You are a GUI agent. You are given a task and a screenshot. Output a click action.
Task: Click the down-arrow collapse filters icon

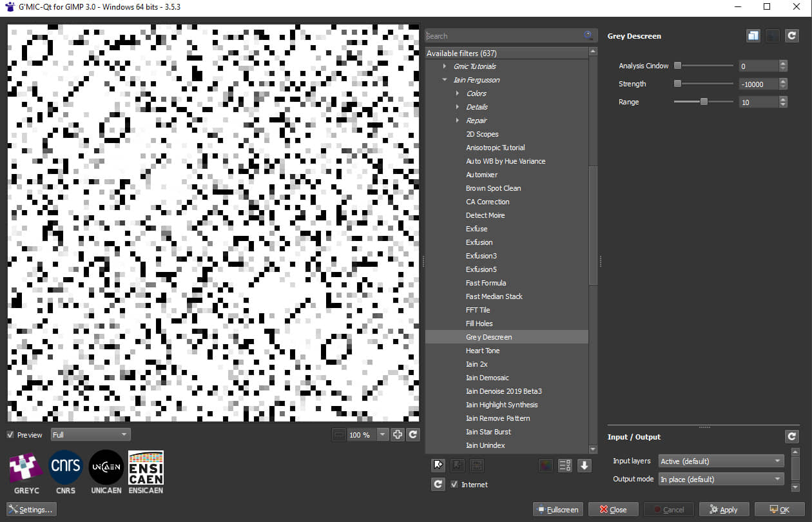585,465
